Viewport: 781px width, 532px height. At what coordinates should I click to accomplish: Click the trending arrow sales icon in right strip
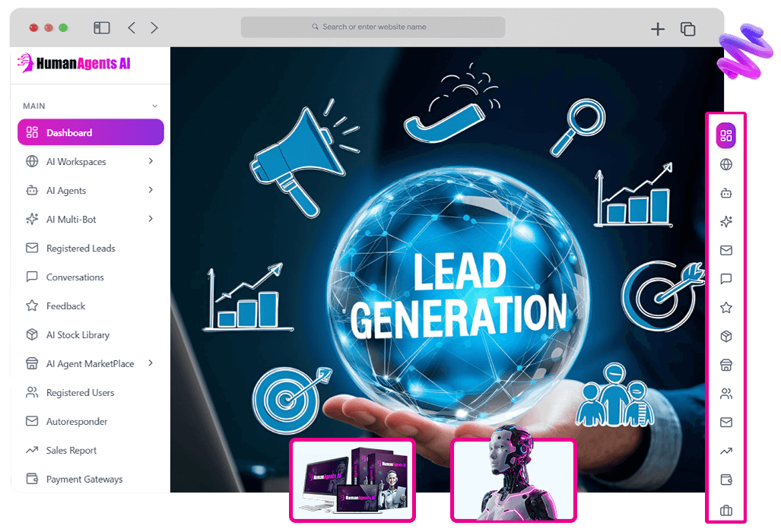725,451
